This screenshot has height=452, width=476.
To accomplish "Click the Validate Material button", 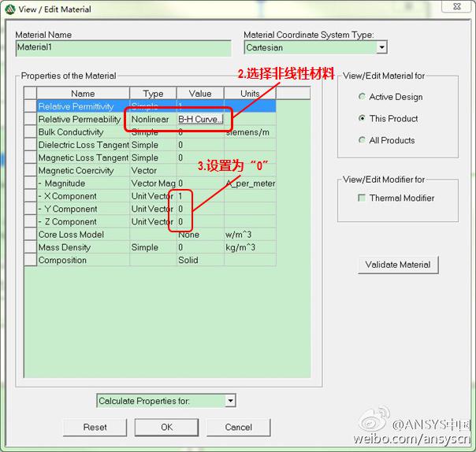I will click(398, 265).
